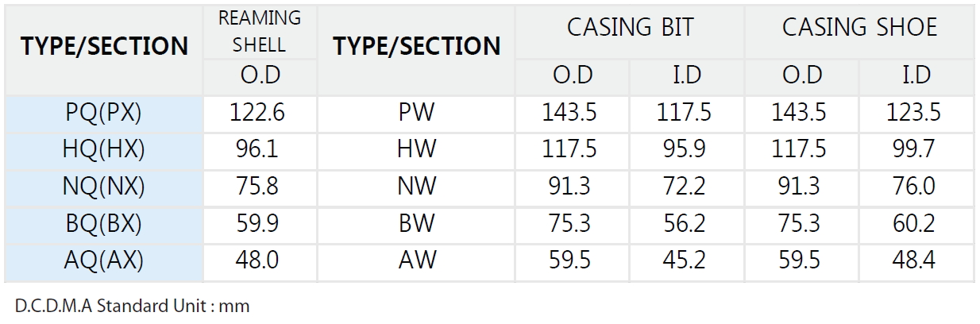This screenshot has height=324, width=980.
Task: Select the CASING SHOE header cell
Action: (x=859, y=28)
